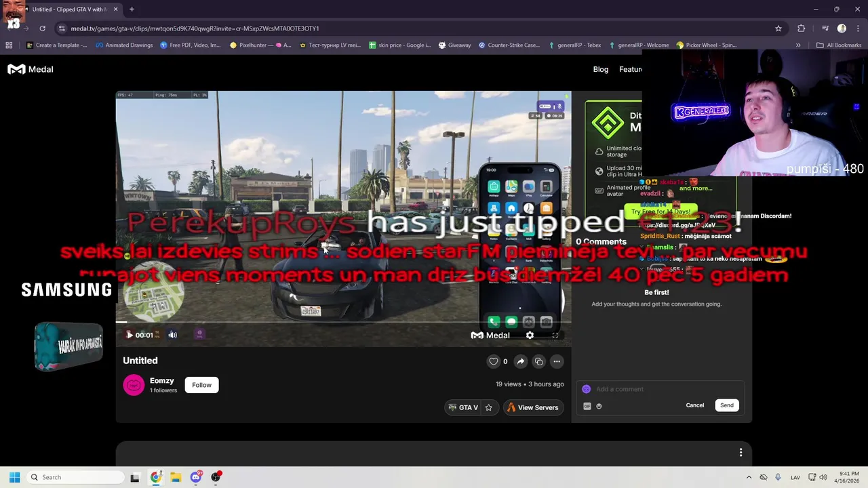Screen dimensions: 868x488
Task: Like the clip with heart icon
Action: [494, 361]
